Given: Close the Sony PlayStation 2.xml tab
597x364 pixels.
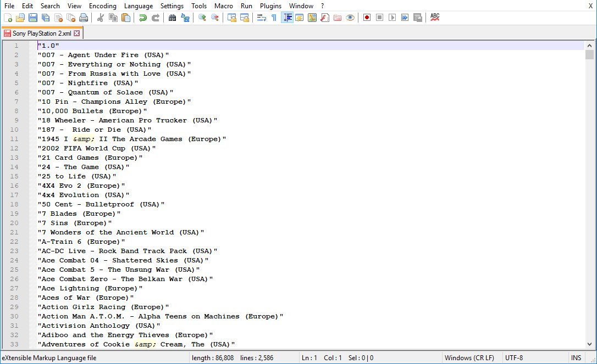Looking at the screenshot, I should click(x=77, y=33).
